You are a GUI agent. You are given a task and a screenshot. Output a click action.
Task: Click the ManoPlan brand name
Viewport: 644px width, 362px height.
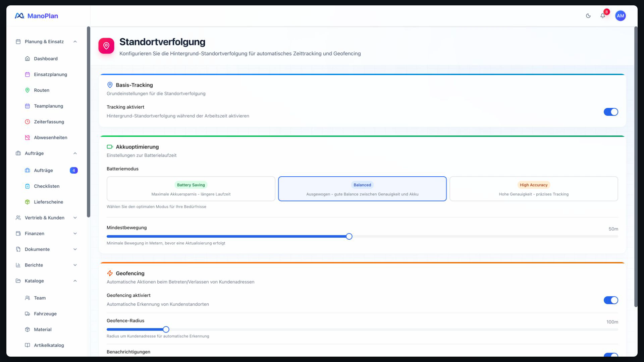click(43, 16)
